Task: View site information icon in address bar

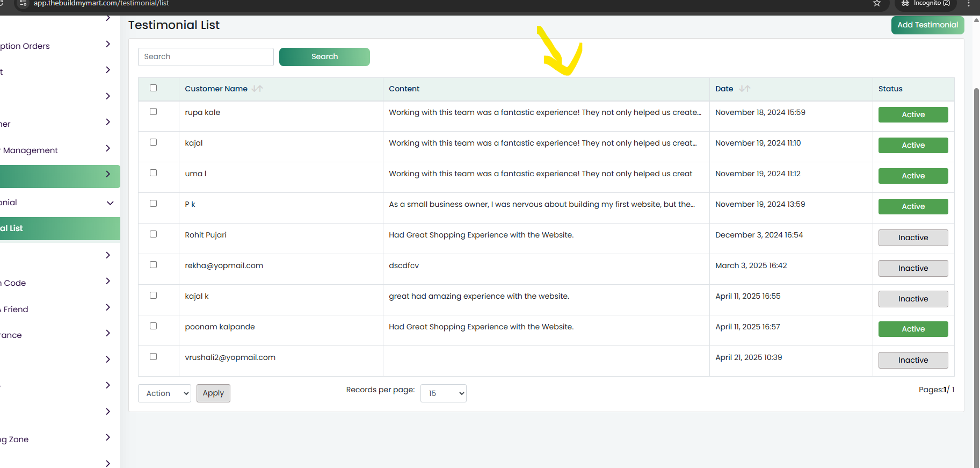Action: point(23,3)
